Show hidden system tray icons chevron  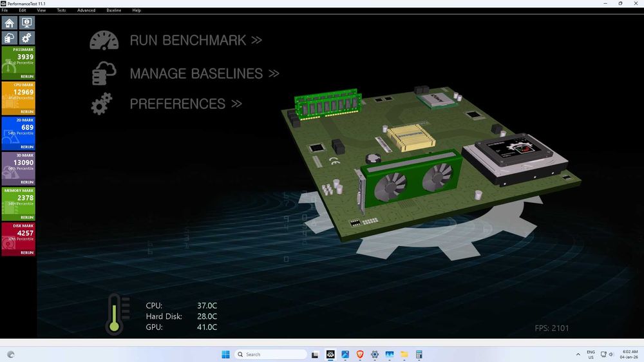[578, 354]
